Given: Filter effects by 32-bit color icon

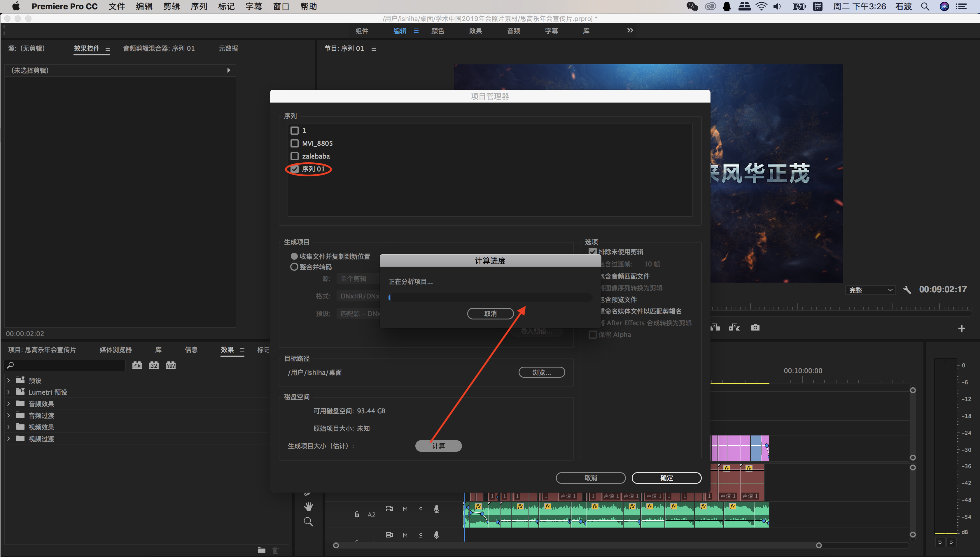Looking at the screenshot, I should [154, 365].
